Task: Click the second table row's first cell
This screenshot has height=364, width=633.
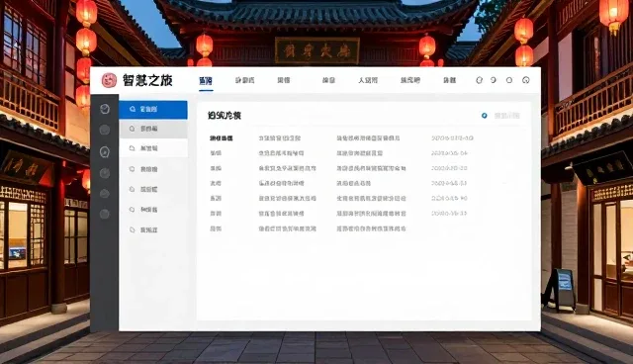Action: (216, 153)
